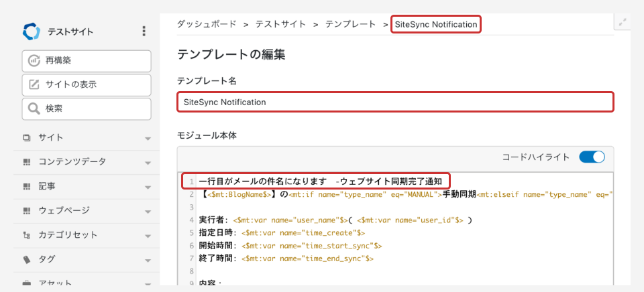Image resolution: width=644 pixels, height=292 pixels.
Task: Click the ウェブページ sidebar icon
Action: (27, 211)
